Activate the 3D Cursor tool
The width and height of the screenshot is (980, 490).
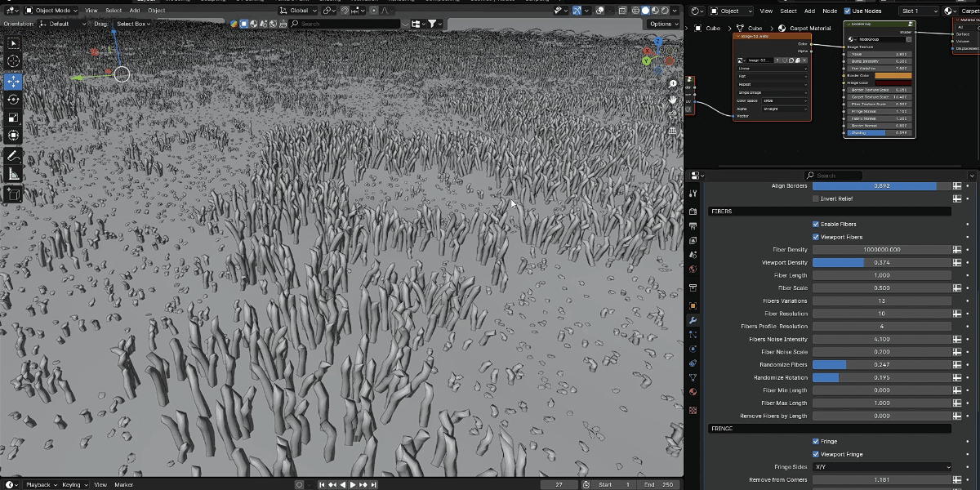tap(14, 61)
